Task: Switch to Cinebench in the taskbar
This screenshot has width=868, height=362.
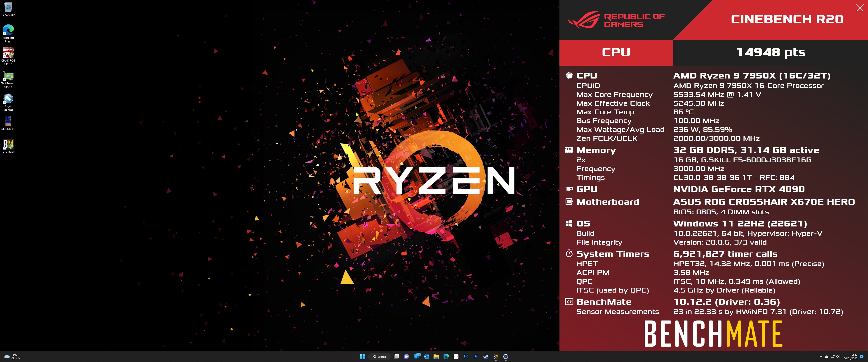Action: [506, 357]
